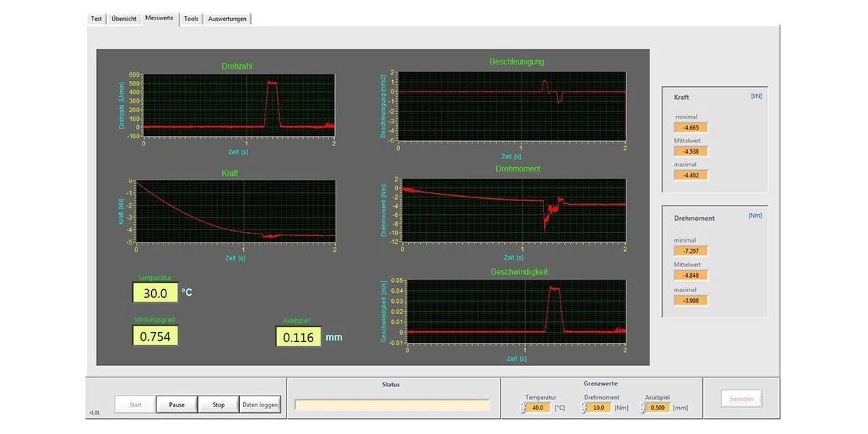Click the Drehmoment minimal value field
The height and width of the screenshot is (434, 868).
tap(691, 251)
